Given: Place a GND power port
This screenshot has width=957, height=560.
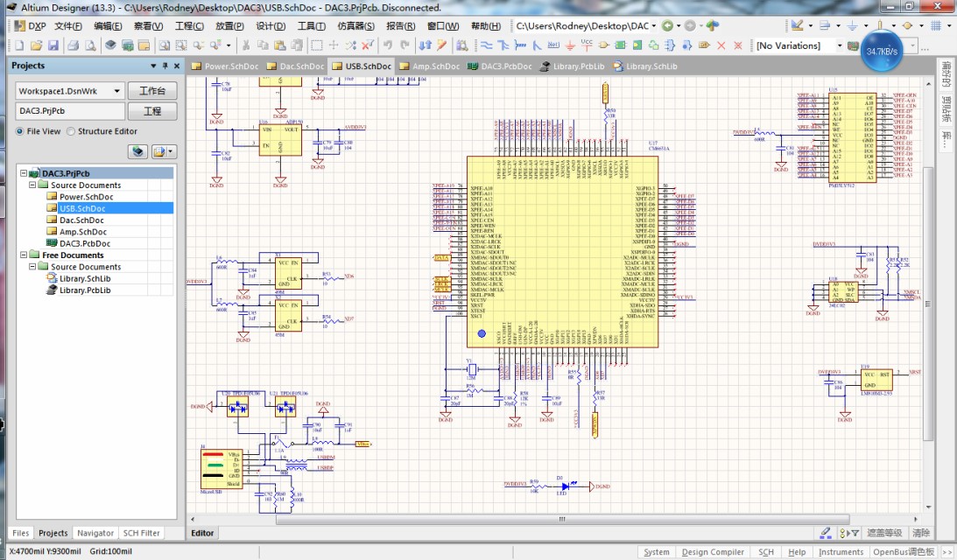Looking at the screenshot, I should click(570, 45).
